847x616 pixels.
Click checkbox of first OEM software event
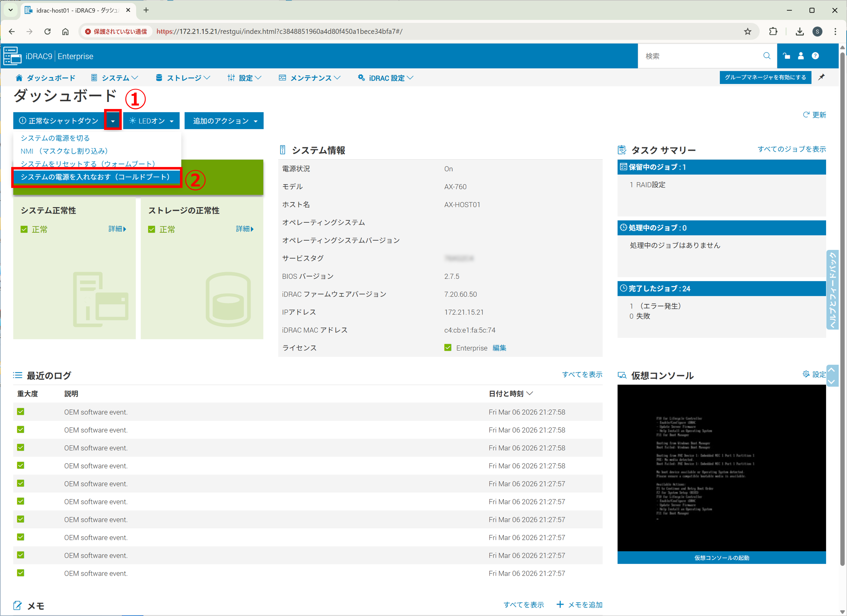coord(20,412)
